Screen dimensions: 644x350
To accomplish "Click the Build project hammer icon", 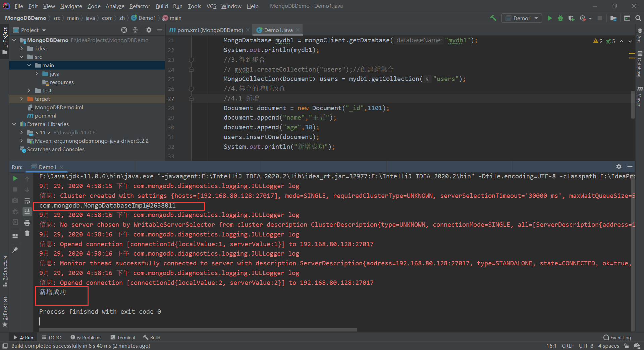I will [x=493, y=18].
